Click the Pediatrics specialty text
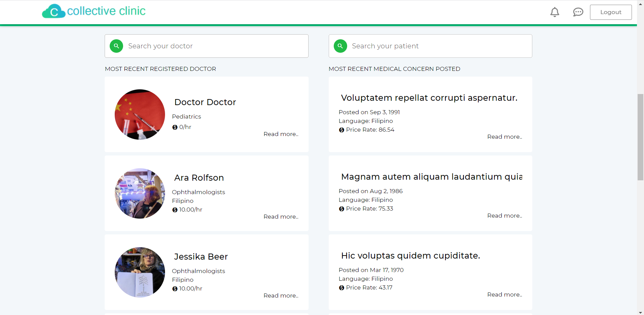 pos(186,117)
